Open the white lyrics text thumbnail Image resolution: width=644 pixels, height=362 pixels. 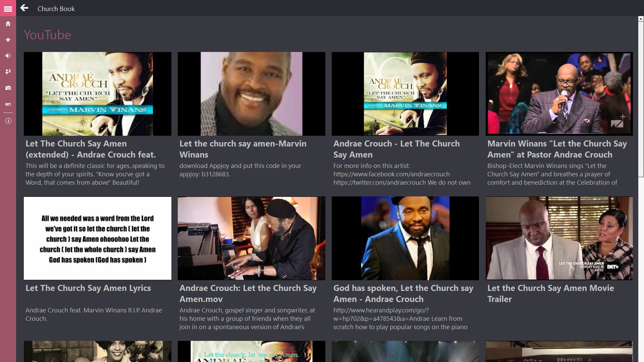98,238
